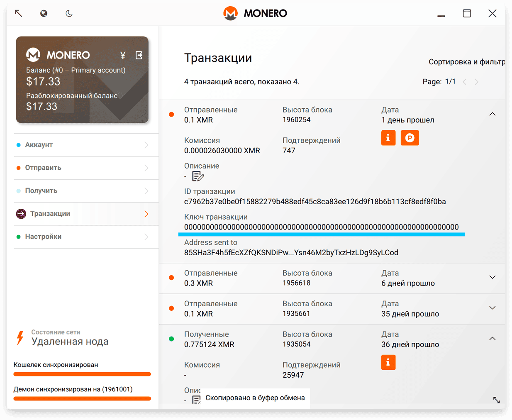512x420 pixels.
Task: Click info icon for 0.1 XMR sent transaction
Action: click(388, 138)
